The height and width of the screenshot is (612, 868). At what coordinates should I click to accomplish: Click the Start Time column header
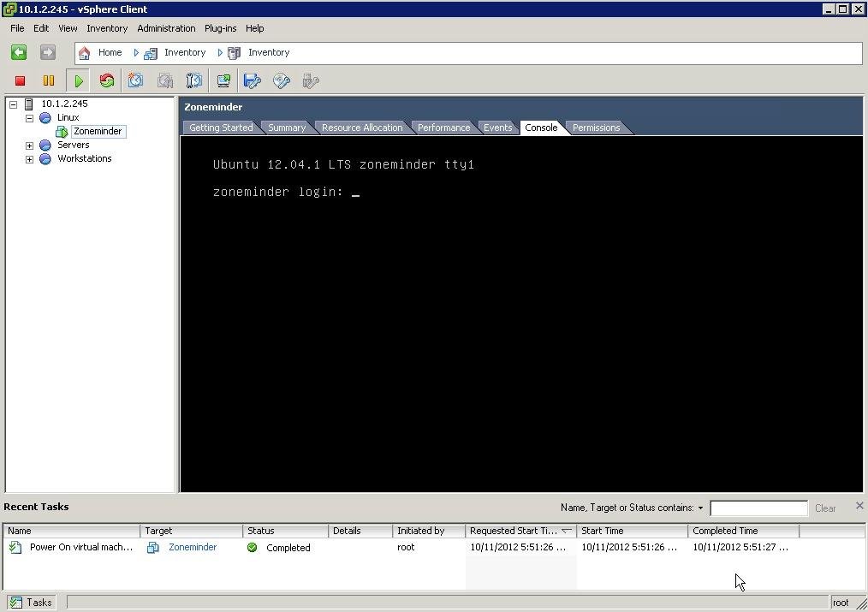tap(632, 531)
